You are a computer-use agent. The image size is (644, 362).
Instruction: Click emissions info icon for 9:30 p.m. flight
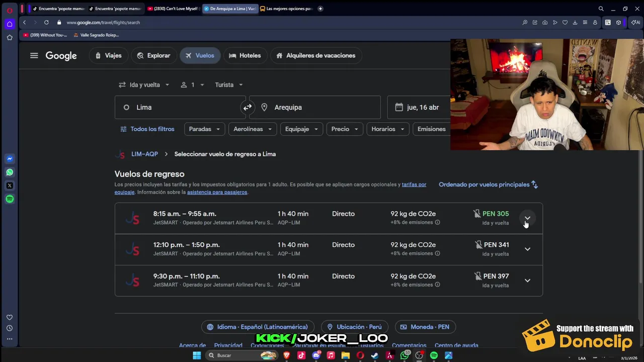(437, 285)
